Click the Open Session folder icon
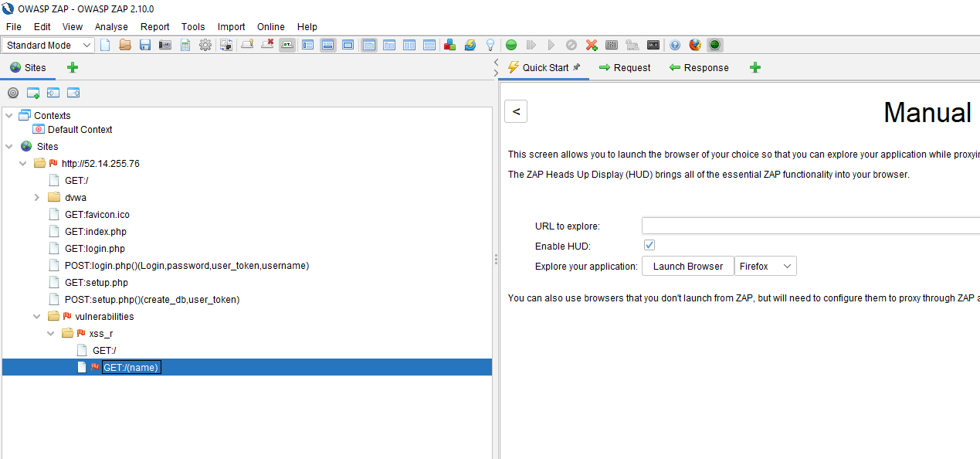This screenshot has height=459, width=980. coord(125,46)
